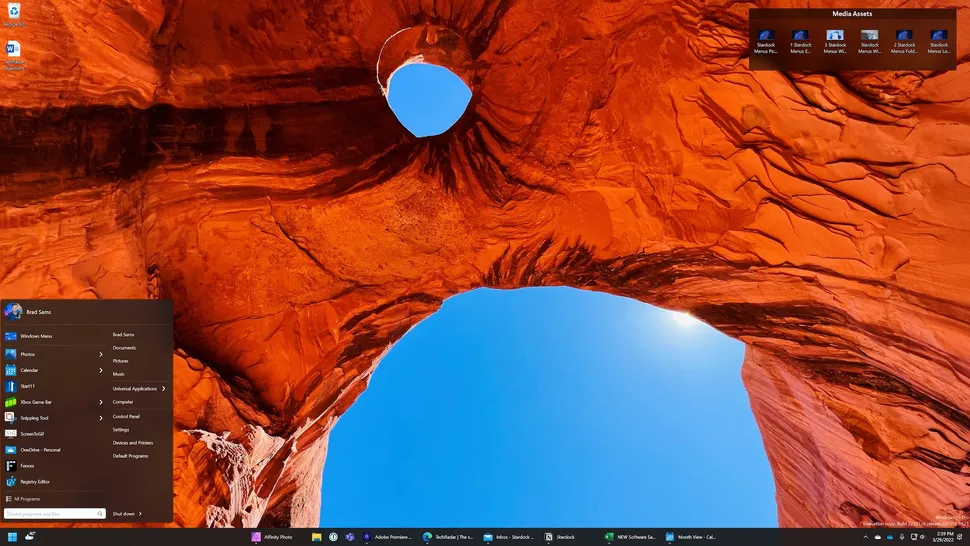Viewport: 970px width, 546px height.
Task: Open Stardock Menus Lo... thumbnail
Action: tap(939, 42)
